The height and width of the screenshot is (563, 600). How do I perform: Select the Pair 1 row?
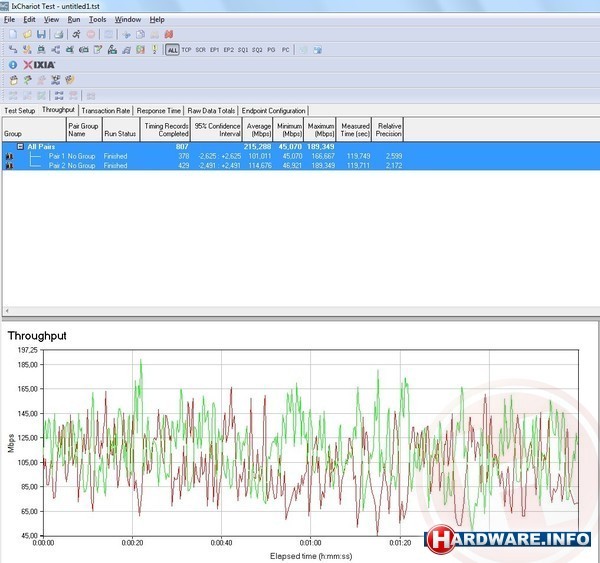coord(301,156)
